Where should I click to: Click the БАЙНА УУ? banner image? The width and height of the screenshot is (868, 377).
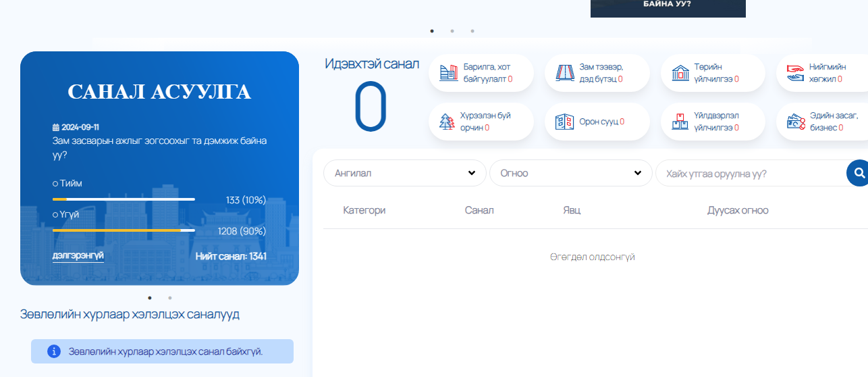pyautogui.click(x=668, y=8)
